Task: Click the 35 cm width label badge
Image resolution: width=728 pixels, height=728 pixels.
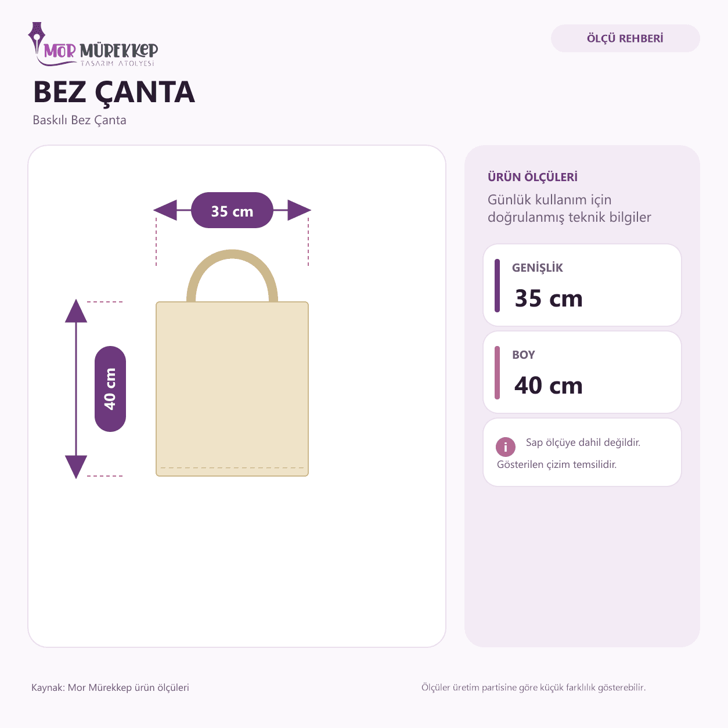Action: pos(232,210)
